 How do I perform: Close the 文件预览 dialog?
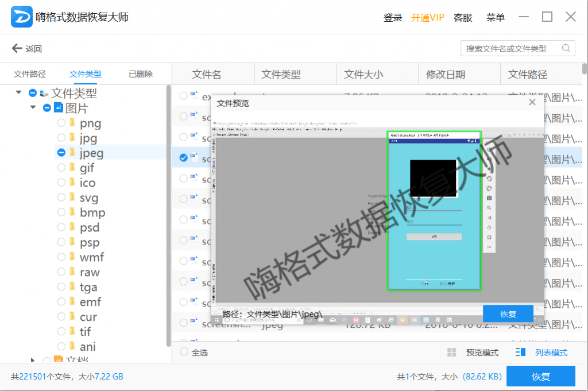tap(532, 102)
